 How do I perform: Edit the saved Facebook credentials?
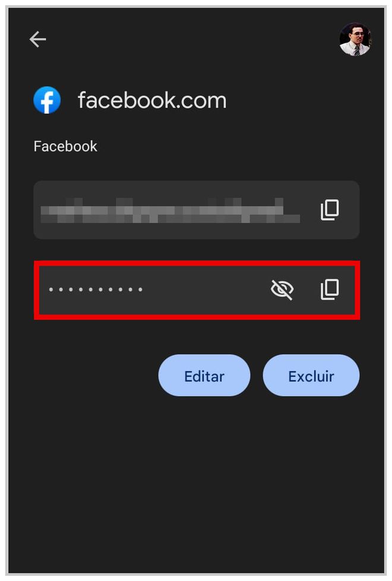[204, 375]
